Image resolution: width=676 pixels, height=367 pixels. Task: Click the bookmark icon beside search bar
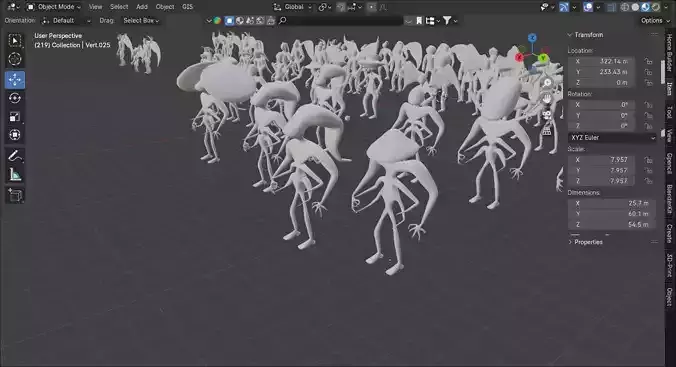419,20
